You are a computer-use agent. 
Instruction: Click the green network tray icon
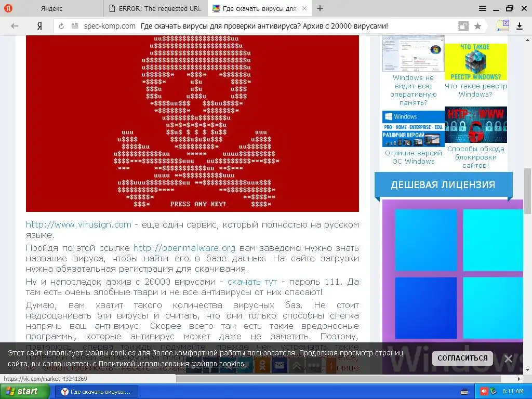click(x=494, y=392)
